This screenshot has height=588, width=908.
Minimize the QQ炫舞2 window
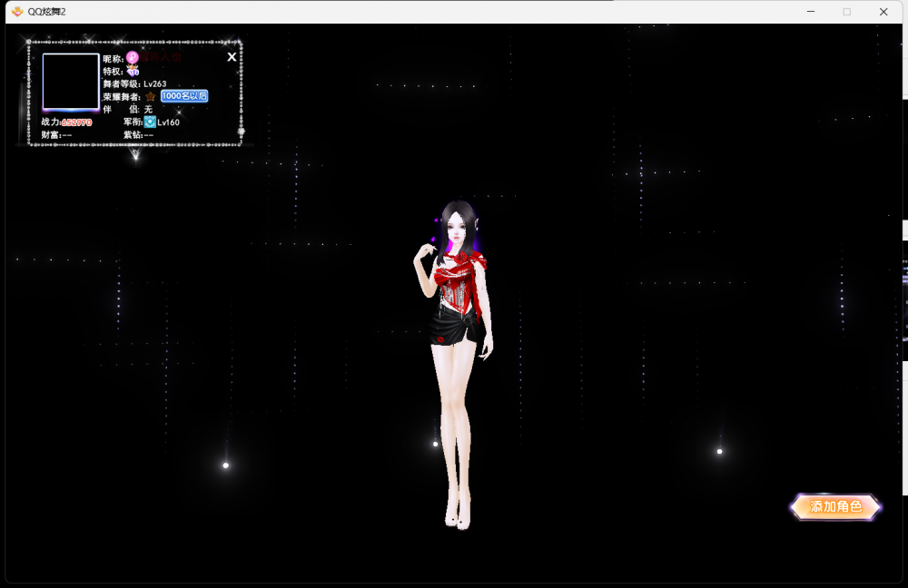810,12
